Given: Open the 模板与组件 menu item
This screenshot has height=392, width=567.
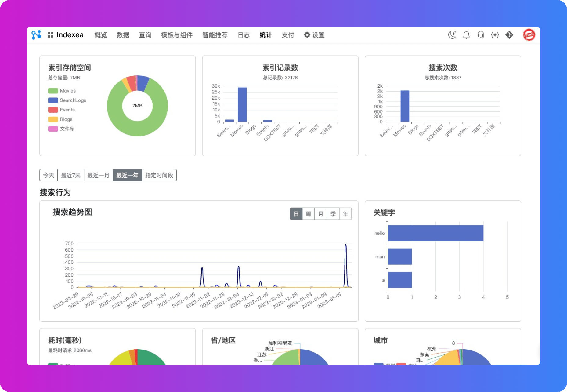Looking at the screenshot, I should tap(177, 35).
